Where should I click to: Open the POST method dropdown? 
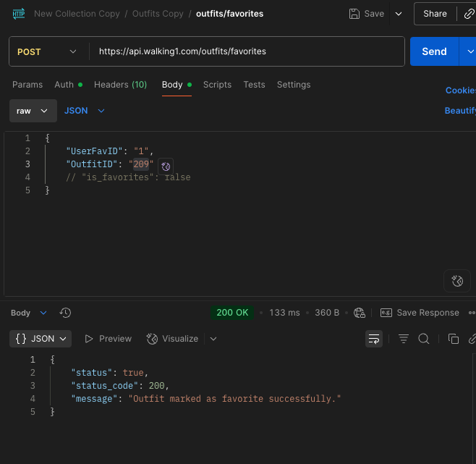[48, 51]
